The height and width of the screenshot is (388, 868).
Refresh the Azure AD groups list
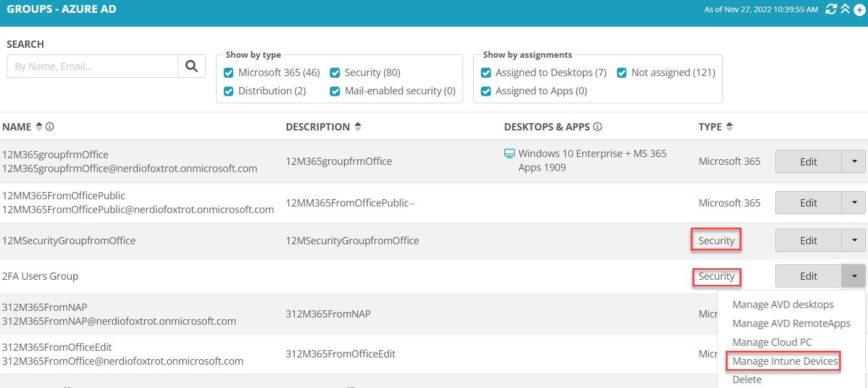(831, 9)
